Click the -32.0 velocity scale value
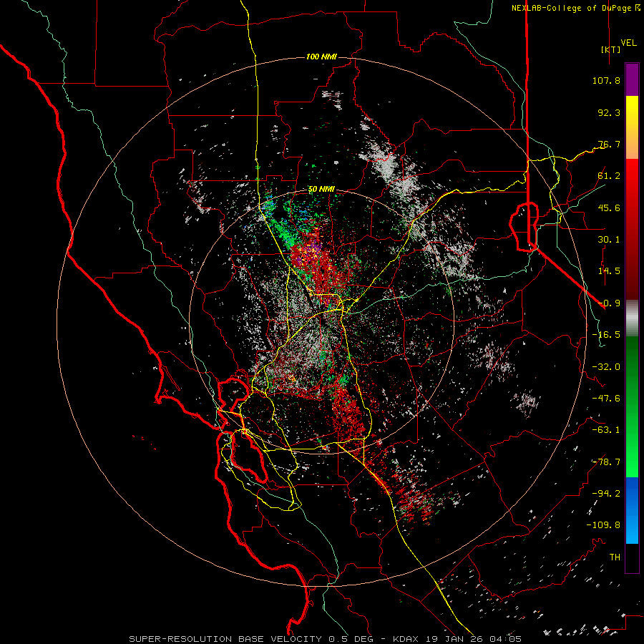644x644 pixels. point(606,367)
